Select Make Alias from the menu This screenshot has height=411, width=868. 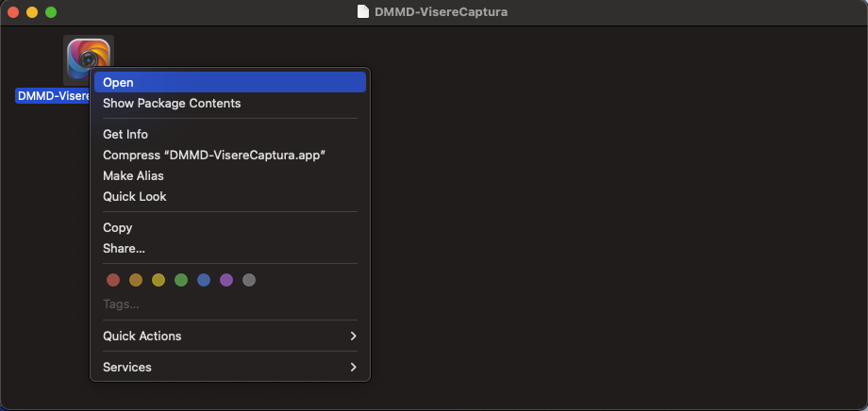pos(230,176)
